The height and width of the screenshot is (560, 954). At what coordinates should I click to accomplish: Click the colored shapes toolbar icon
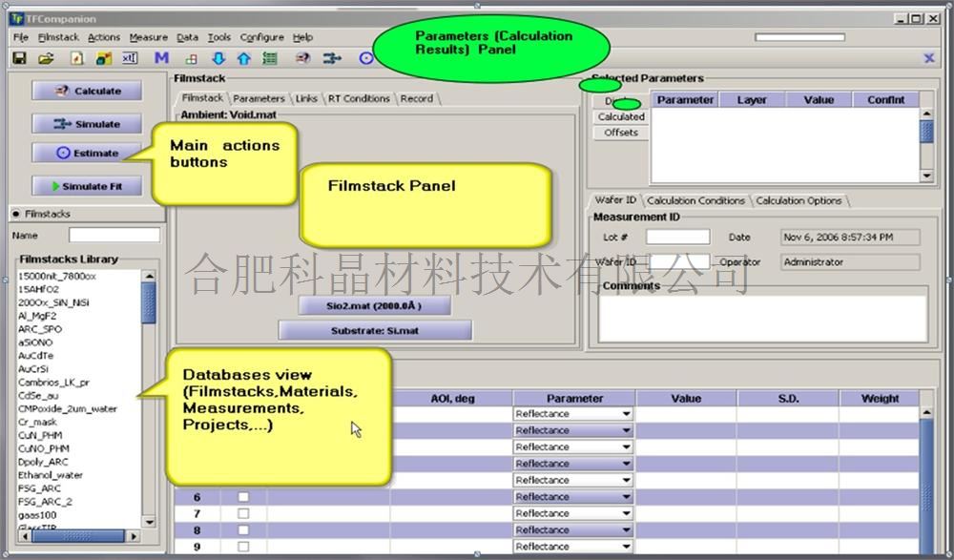click(x=103, y=58)
